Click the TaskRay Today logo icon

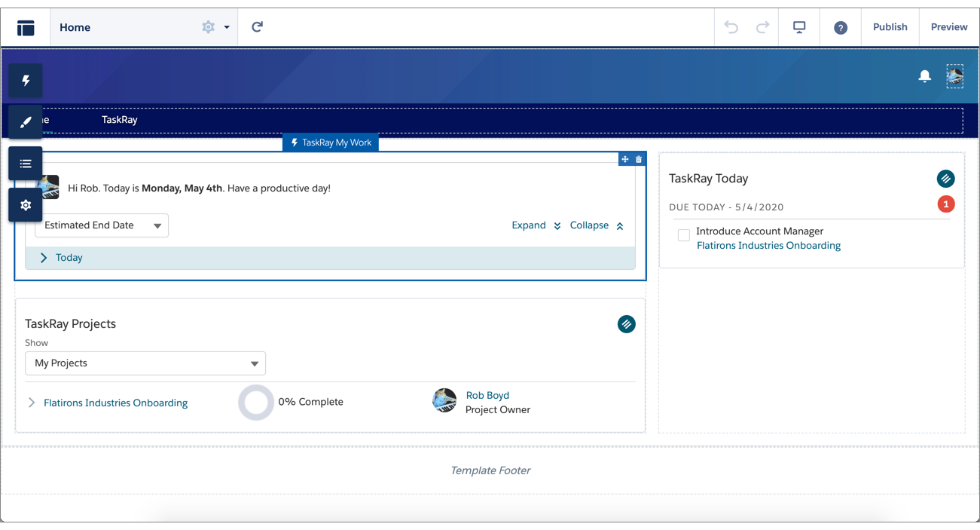945,179
